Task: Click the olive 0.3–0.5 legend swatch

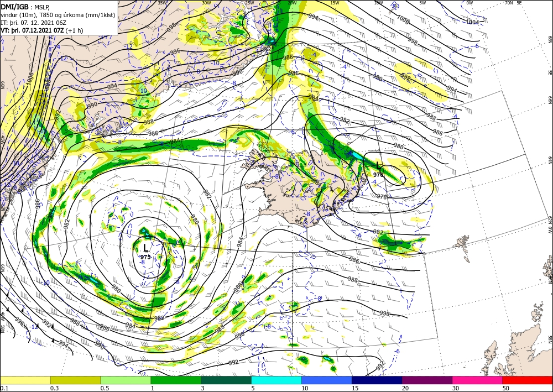Action: [75, 380]
